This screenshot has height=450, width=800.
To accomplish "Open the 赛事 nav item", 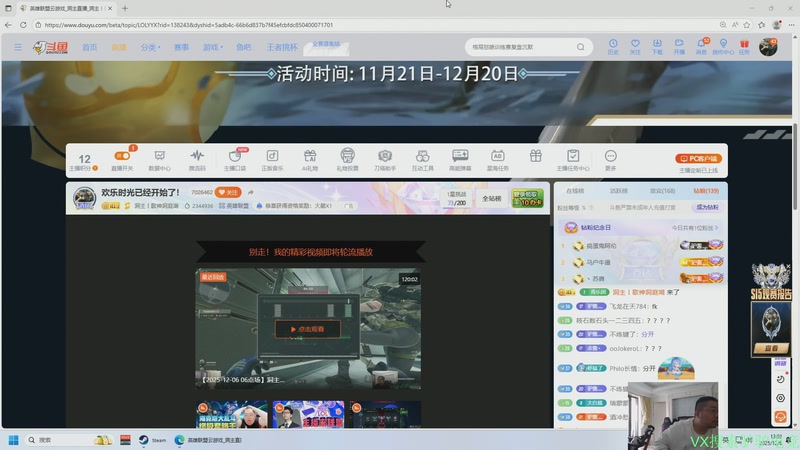I will tap(181, 47).
